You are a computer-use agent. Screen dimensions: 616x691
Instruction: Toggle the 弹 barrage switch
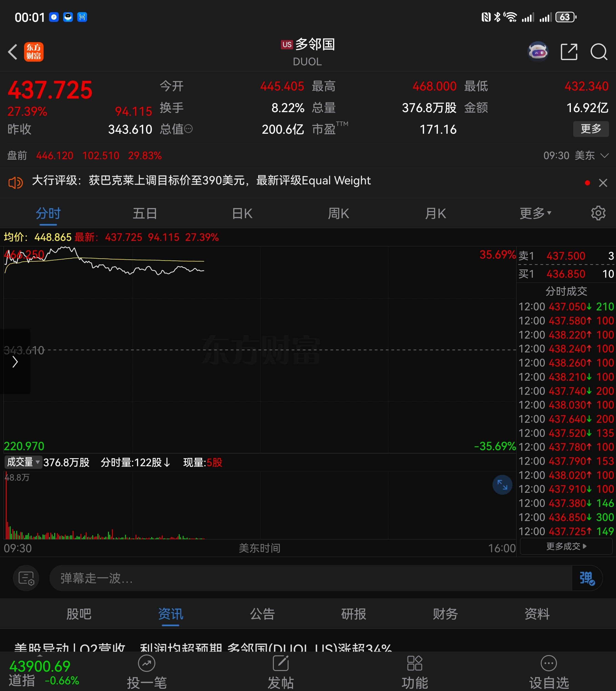point(587,578)
